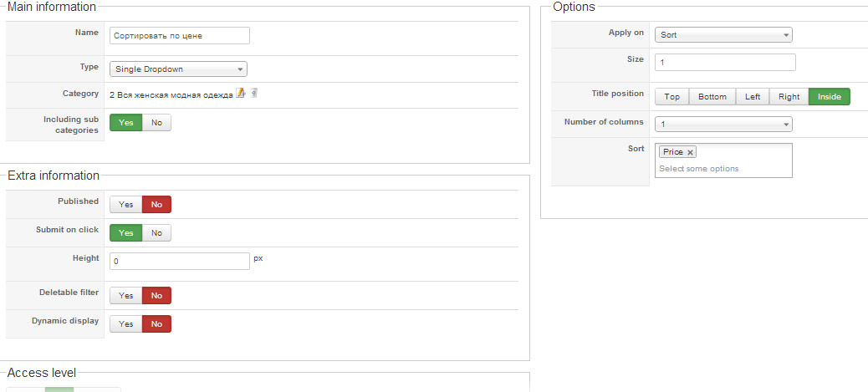Choose Bottom title position

pos(712,97)
